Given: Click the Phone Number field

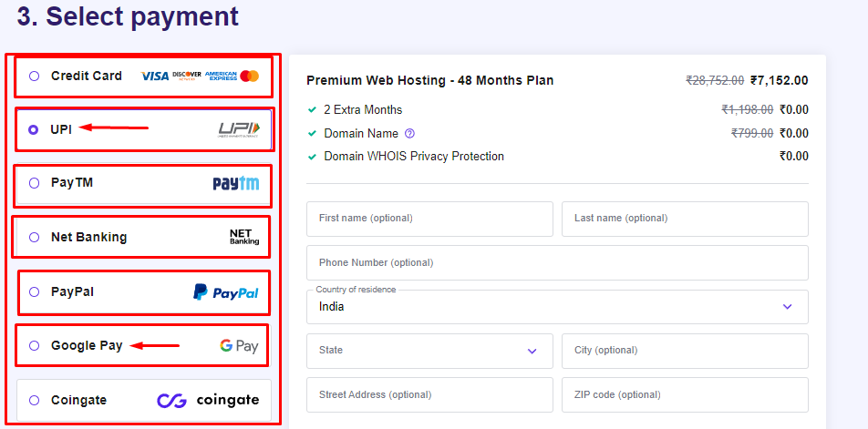Looking at the screenshot, I should [x=557, y=262].
